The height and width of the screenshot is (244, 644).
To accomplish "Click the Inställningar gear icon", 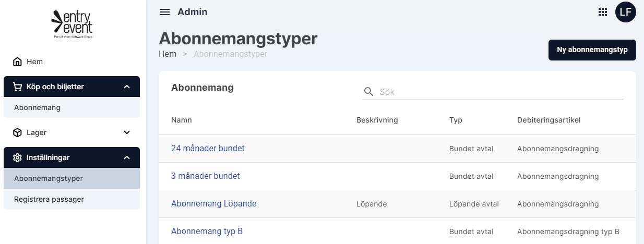I will 17,157.
